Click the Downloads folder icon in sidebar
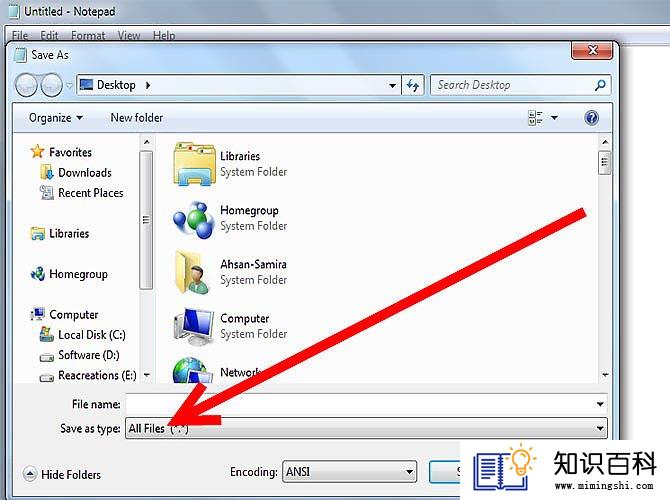This screenshot has width=670, height=500. click(x=47, y=172)
